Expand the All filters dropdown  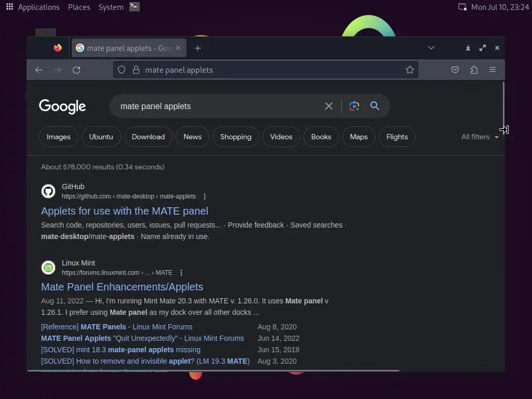(480, 137)
